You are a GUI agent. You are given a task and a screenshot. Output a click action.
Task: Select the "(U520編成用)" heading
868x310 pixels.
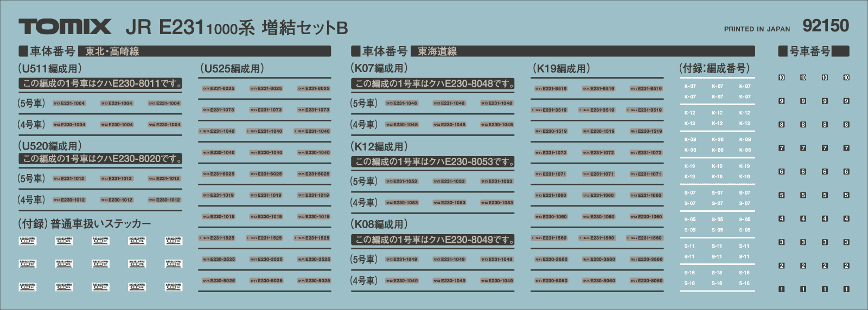tap(50, 146)
